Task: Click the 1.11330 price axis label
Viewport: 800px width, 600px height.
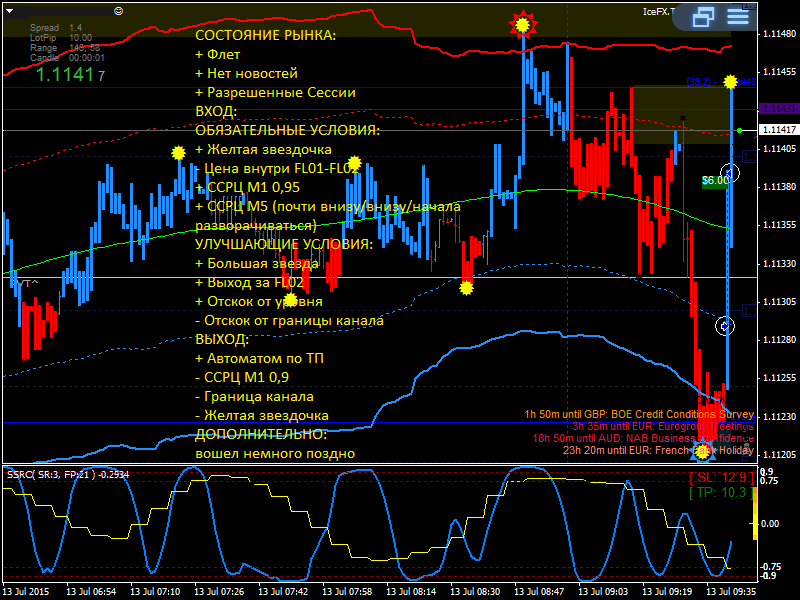Action: pyautogui.click(x=779, y=263)
